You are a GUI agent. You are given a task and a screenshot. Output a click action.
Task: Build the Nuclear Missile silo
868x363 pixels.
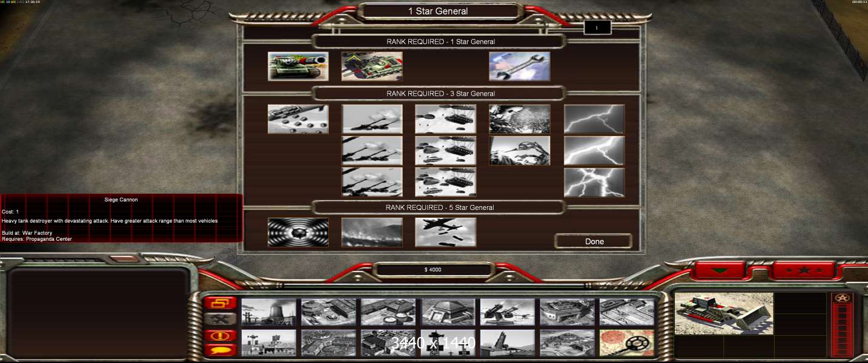[508, 342]
